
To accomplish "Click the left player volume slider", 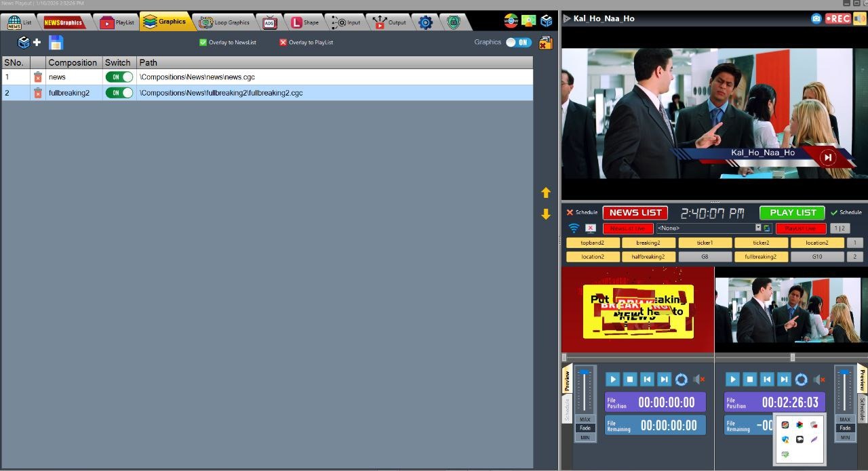I will coord(584,391).
